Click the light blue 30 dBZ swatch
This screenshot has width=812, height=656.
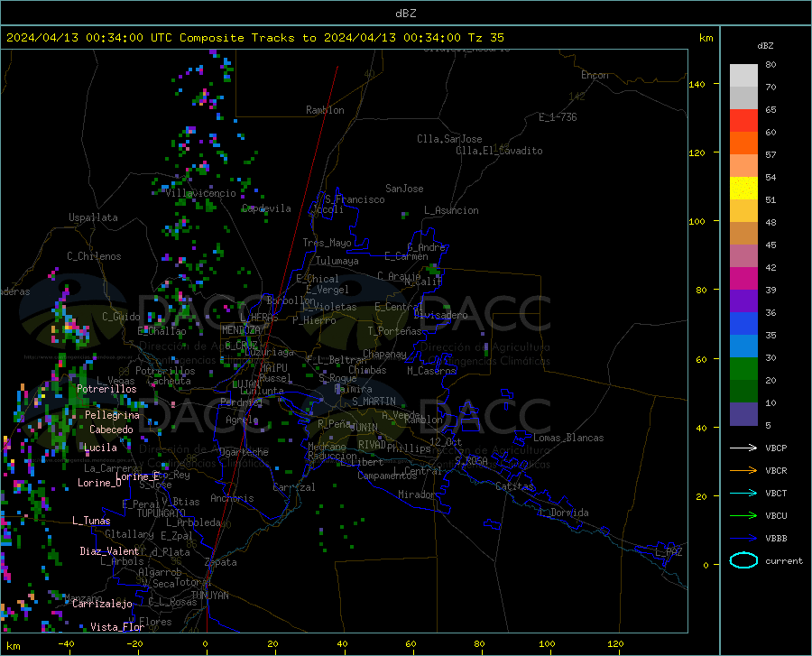(x=743, y=346)
